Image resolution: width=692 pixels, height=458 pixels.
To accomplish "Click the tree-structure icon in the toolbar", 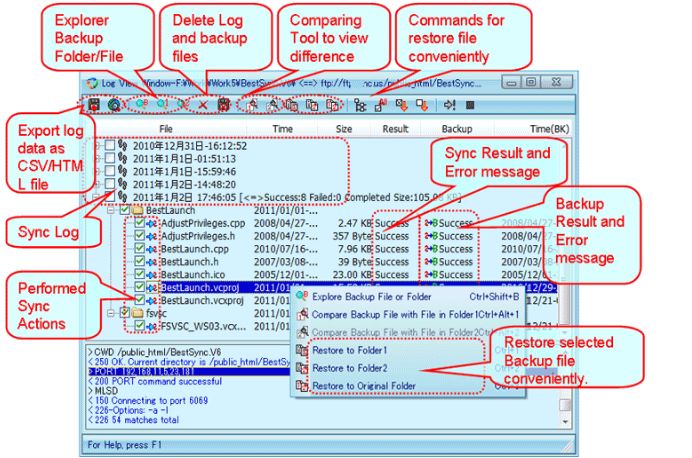I will pyautogui.click(x=360, y=104).
